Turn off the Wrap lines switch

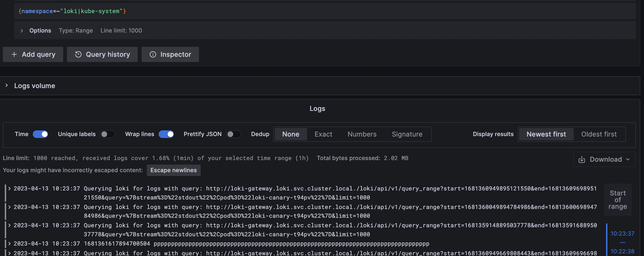166,134
